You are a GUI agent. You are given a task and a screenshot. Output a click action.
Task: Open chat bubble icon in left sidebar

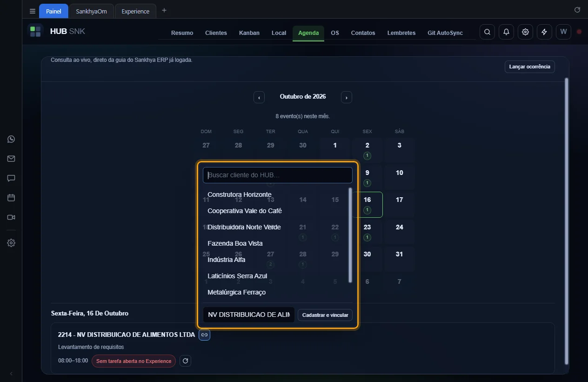pyautogui.click(x=11, y=178)
